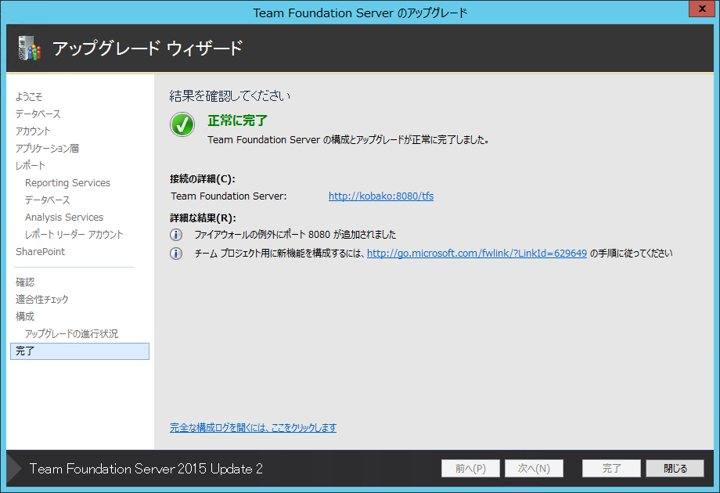Select the 構成 step

point(25,317)
